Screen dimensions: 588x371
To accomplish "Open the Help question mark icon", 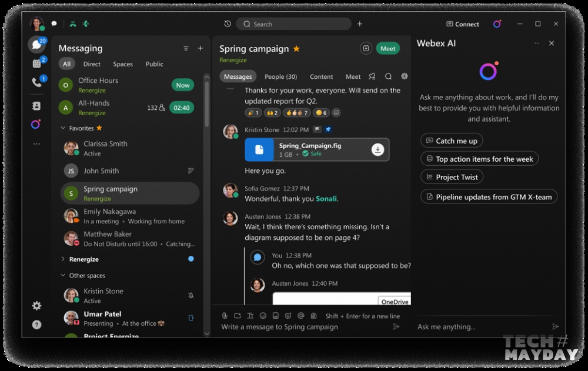I will click(36, 325).
